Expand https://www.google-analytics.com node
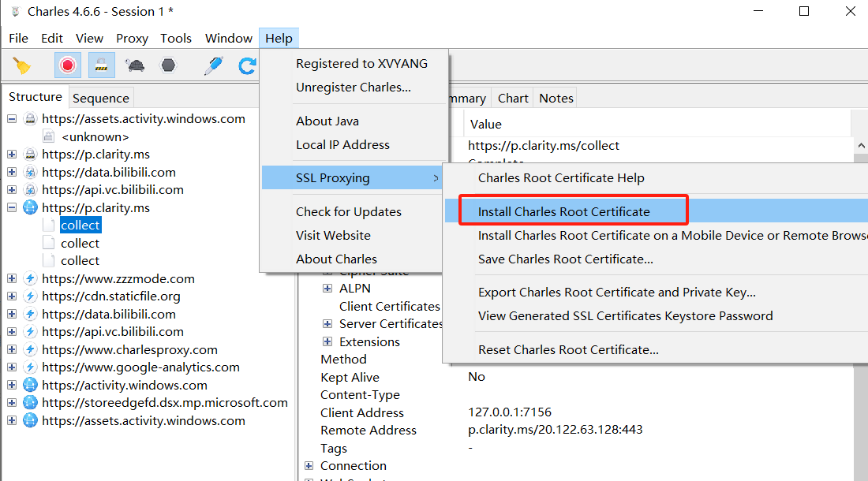Image resolution: width=868 pixels, height=481 pixels. 12,367
